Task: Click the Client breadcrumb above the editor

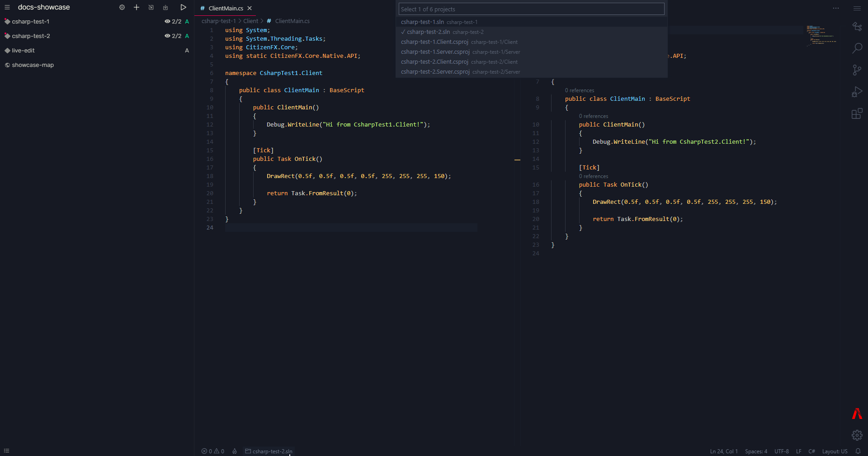Action: (x=251, y=21)
